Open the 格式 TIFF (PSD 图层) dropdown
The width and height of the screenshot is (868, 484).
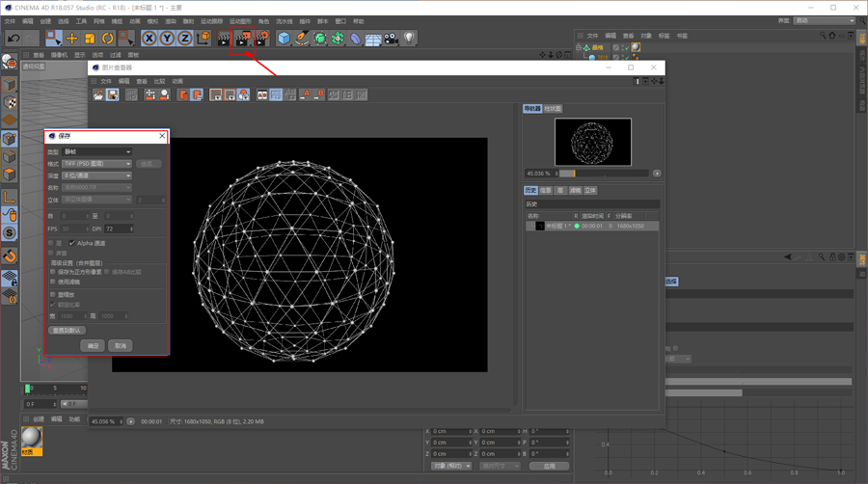(96, 164)
